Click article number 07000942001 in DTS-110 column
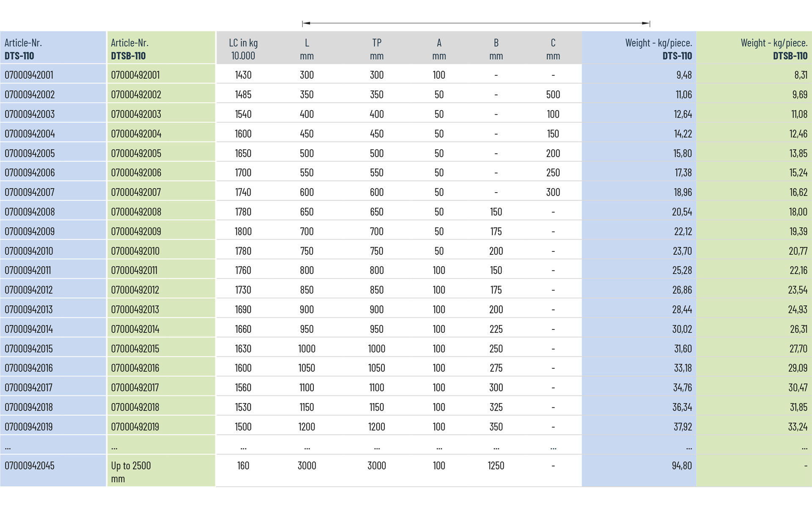Screen dimensions: 812x508 click(29, 75)
